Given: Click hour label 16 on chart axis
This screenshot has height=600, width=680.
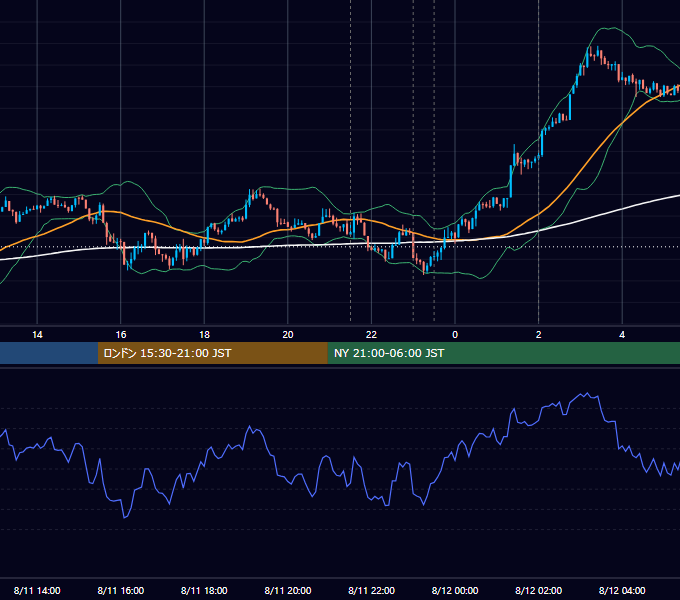Looking at the screenshot, I should 121,335.
